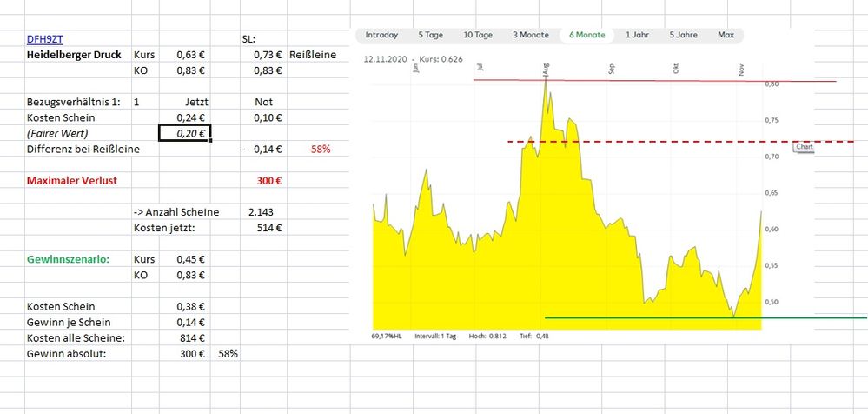Select the 5 Tage time range
868x414 pixels.
[x=430, y=35]
